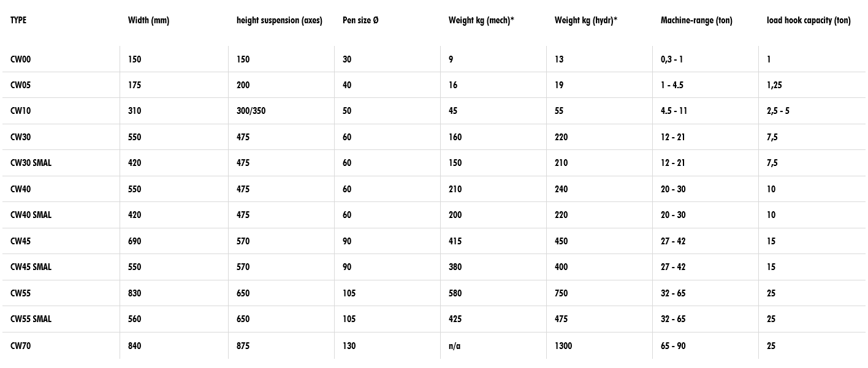868x368 pixels.
Task: Click the height suspension (axes) header
Action: tap(280, 20)
